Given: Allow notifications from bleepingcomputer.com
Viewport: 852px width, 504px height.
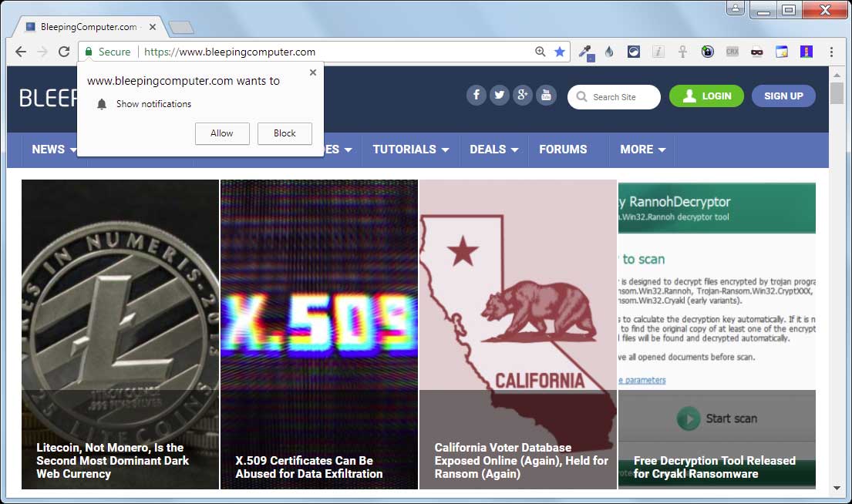Looking at the screenshot, I should tap(222, 133).
